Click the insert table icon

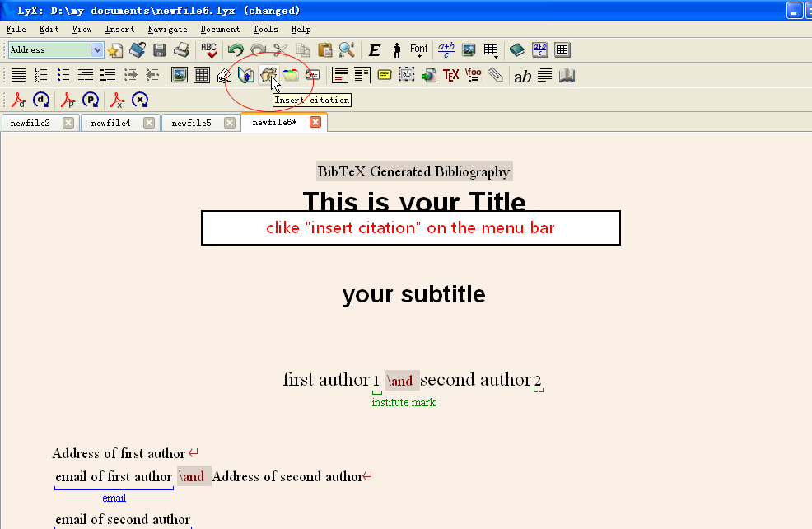tap(201, 75)
